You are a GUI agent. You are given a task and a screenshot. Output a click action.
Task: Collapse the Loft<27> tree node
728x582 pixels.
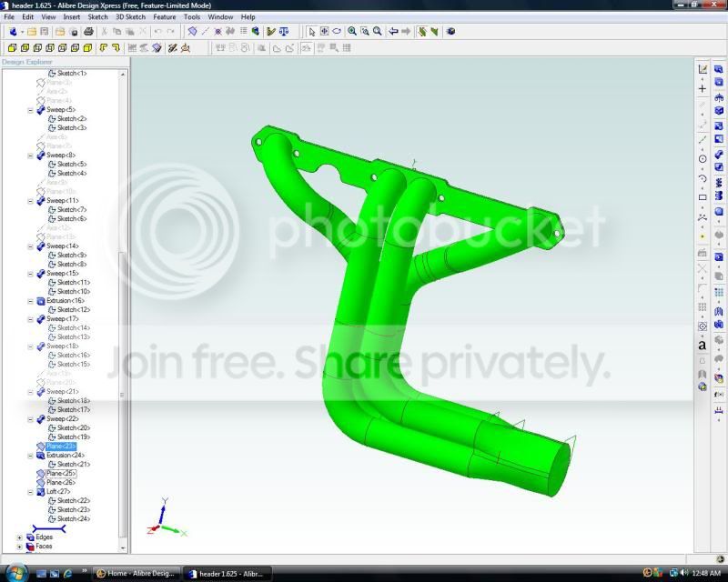pos(30,492)
